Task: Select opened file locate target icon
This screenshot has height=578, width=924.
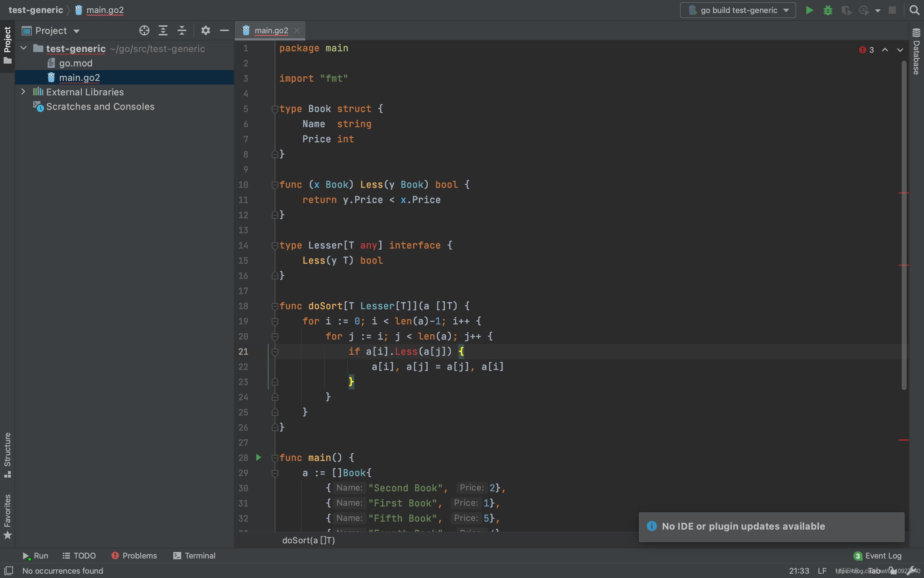Action: tap(144, 31)
